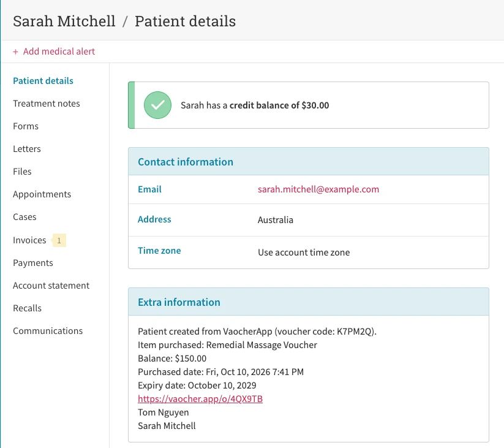Image resolution: width=504 pixels, height=448 pixels.
Task: View Appointments for Sarah
Action: tap(42, 194)
